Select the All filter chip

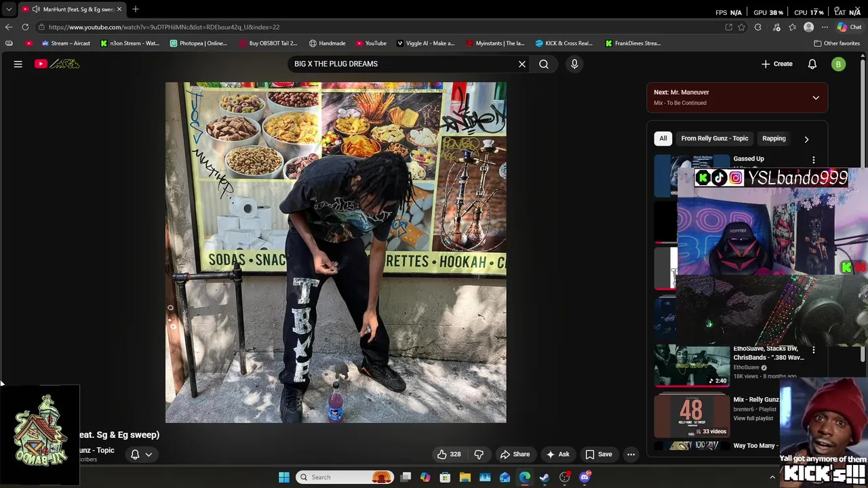point(663,138)
